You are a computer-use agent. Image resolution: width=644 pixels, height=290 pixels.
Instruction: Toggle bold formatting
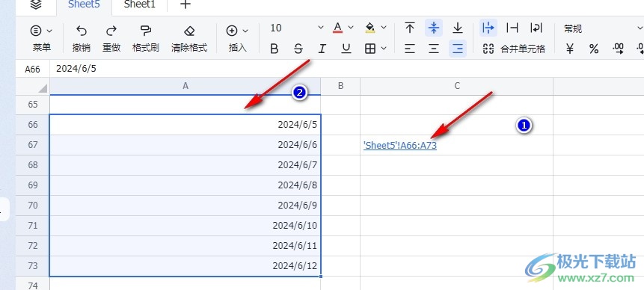[275, 49]
